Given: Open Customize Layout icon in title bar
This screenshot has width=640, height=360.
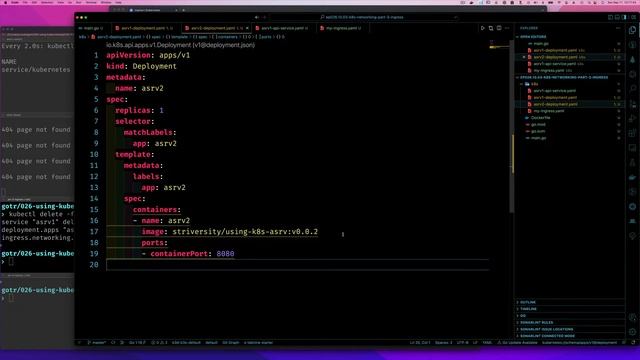Looking at the screenshot, I should click(x=633, y=17).
